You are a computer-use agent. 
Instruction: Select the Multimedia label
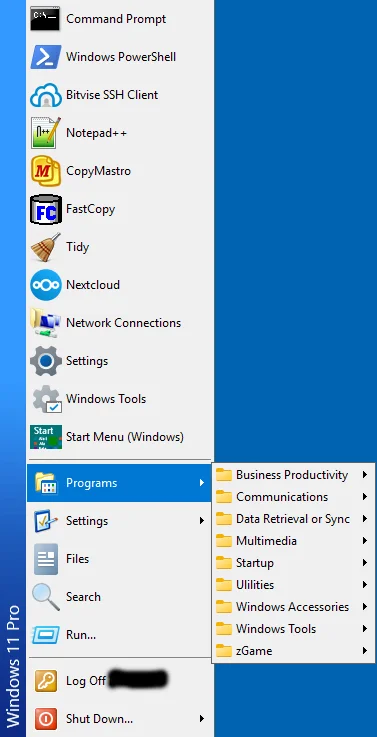(267, 541)
